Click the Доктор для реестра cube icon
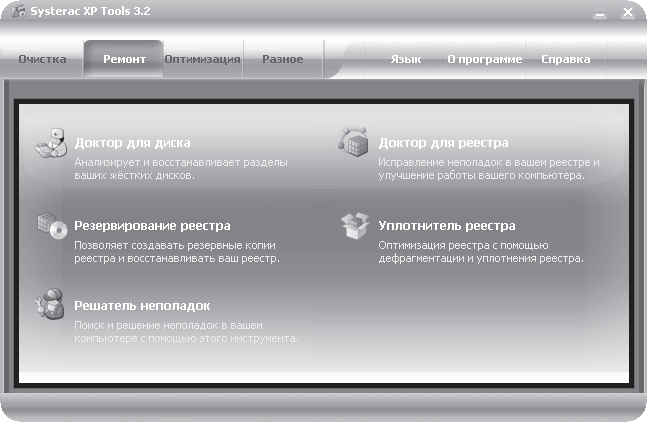 click(x=353, y=142)
